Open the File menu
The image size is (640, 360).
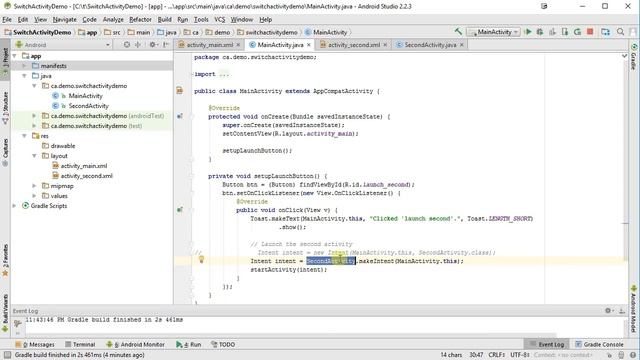(x=7, y=19)
